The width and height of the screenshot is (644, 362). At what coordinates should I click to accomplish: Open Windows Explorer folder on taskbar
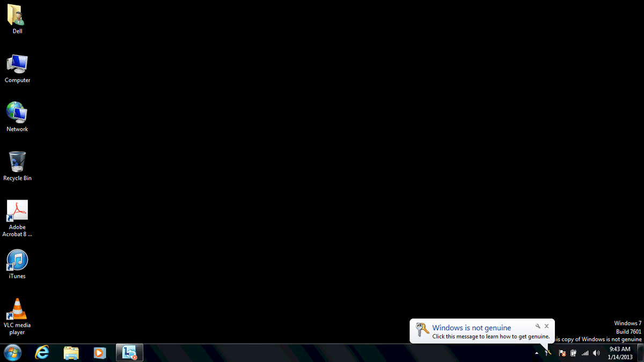click(71, 352)
